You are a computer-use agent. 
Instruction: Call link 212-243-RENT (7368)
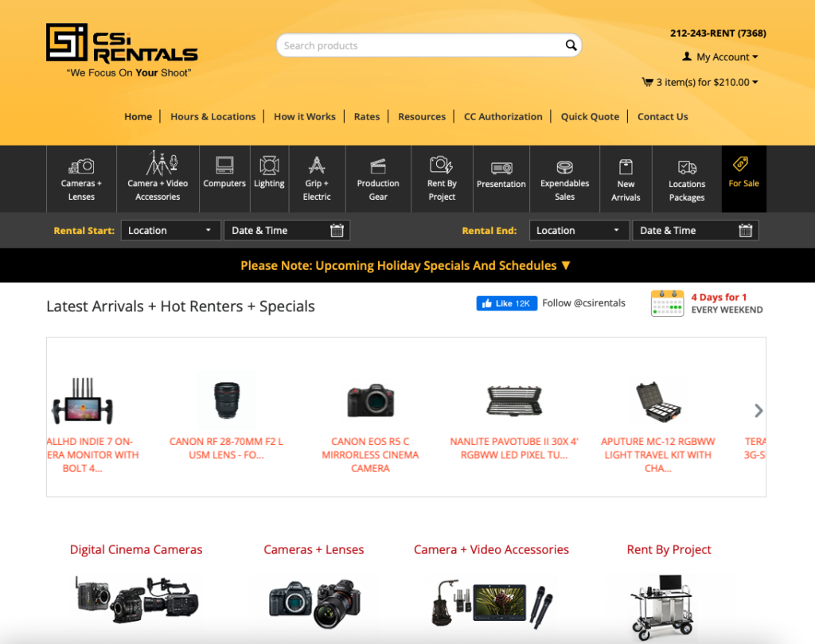coord(718,33)
